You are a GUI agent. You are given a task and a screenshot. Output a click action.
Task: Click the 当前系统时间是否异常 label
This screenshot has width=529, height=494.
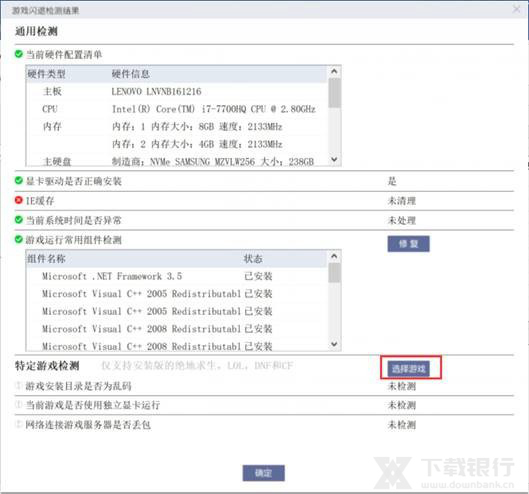point(74,220)
